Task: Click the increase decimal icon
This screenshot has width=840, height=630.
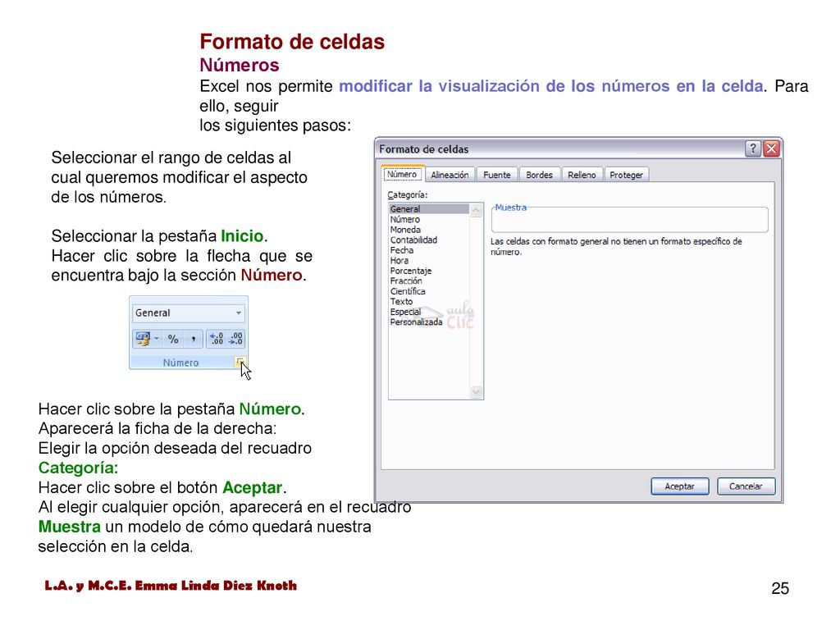Action: tap(216, 339)
